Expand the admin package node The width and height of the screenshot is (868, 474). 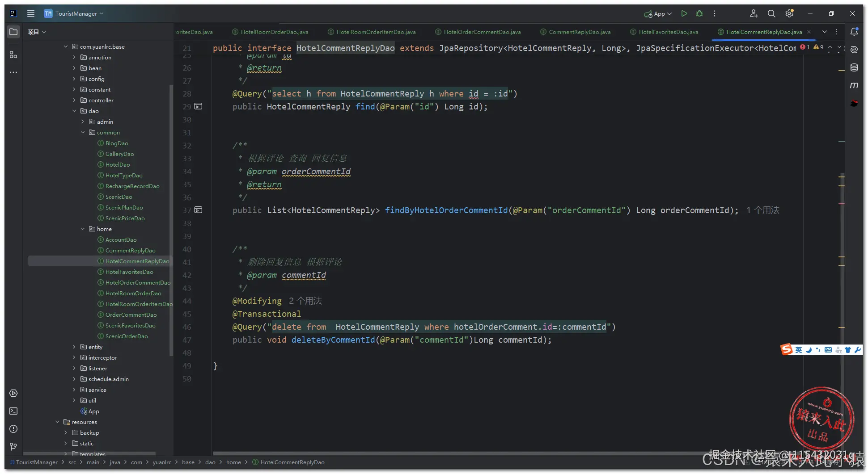coord(83,122)
